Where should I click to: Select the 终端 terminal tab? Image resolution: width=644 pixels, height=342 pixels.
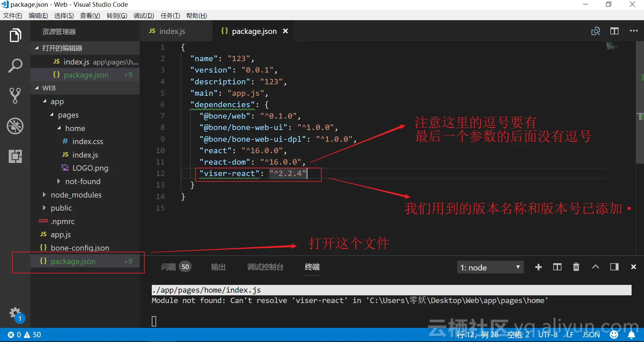click(x=312, y=267)
